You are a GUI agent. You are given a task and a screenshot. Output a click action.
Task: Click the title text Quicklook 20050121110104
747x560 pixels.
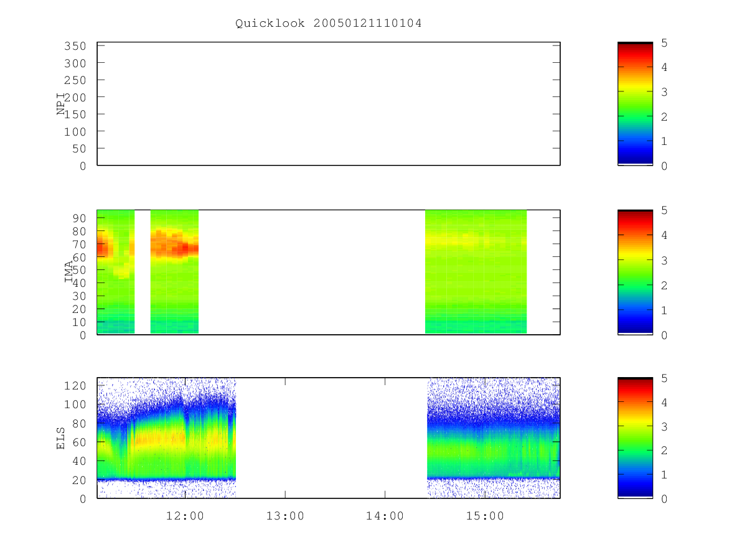tap(328, 24)
